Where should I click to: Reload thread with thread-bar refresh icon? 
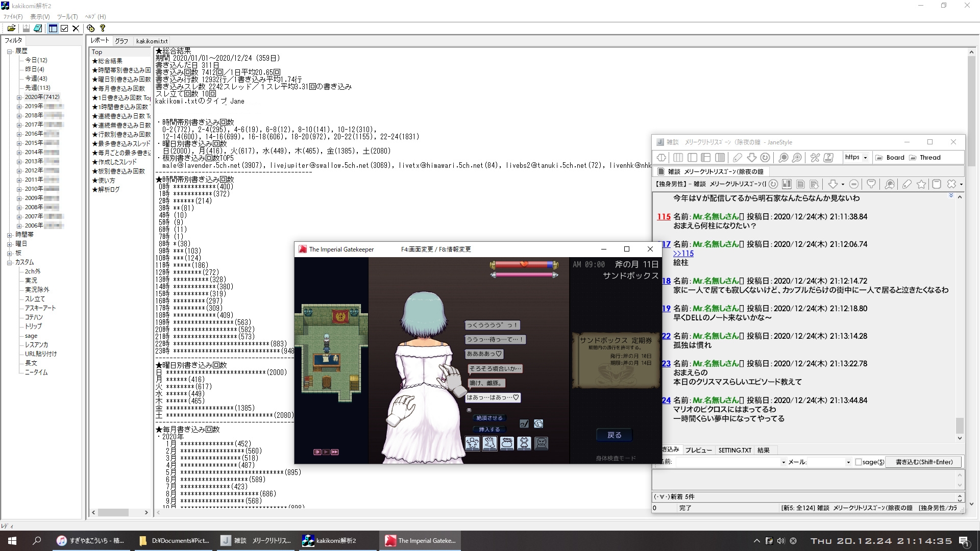[773, 184]
